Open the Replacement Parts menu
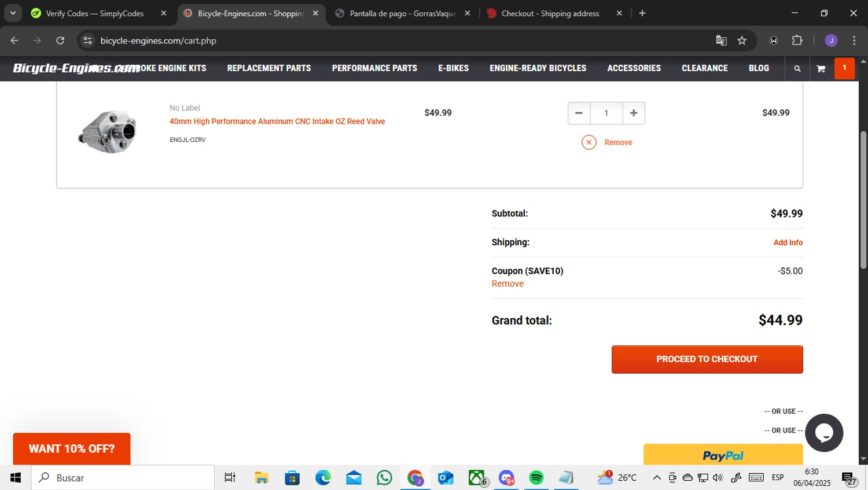The width and height of the screenshot is (868, 490). (269, 68)
